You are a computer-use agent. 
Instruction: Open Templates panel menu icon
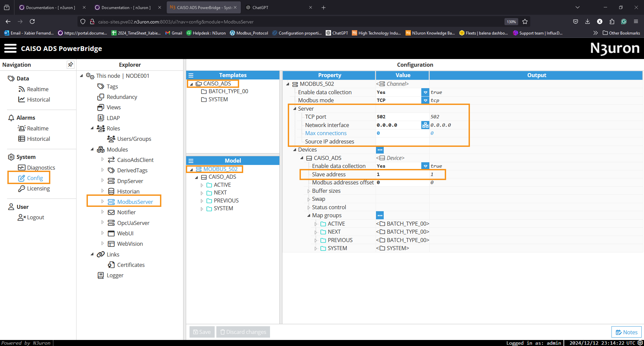click(x=191, y=75)
